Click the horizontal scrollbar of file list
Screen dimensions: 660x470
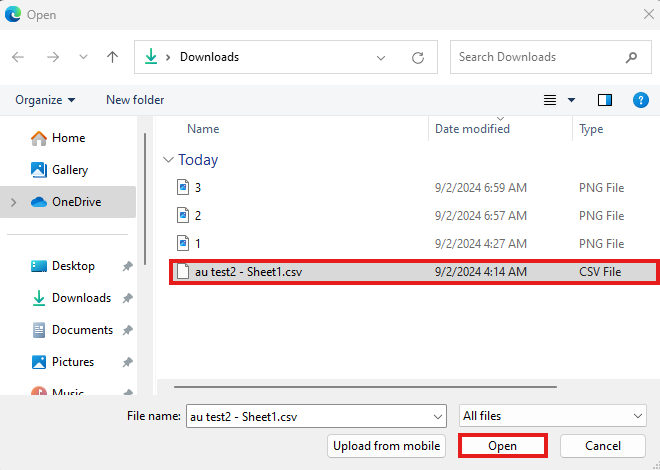pyautogui.click(x=365, y=387)
